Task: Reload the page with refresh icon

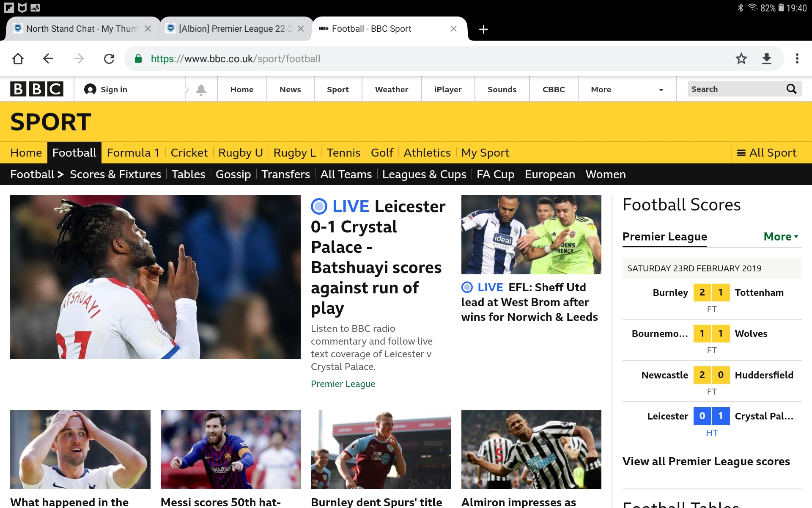Action: [109, 58]
